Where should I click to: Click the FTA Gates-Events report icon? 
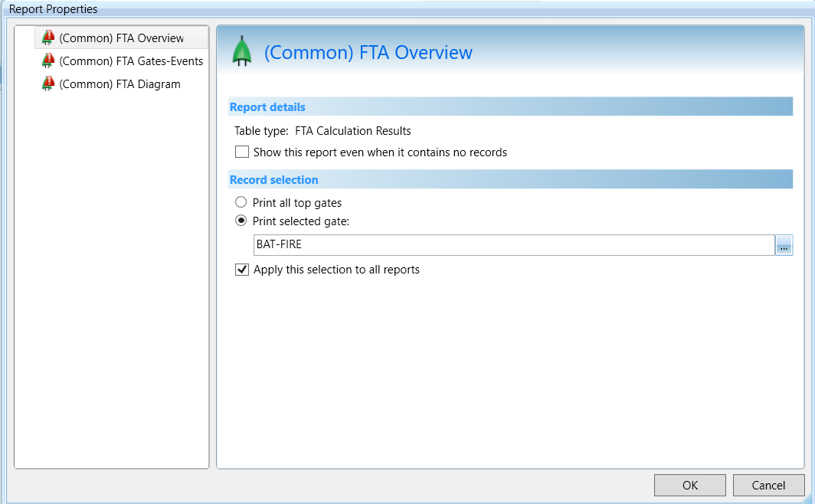coord(47,61)
